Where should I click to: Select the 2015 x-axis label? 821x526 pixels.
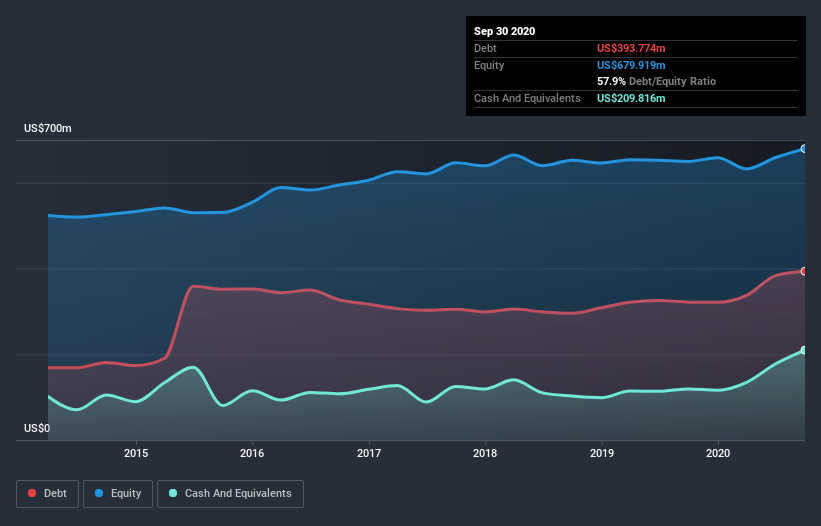pyautogui.click(x=136, y=453)
